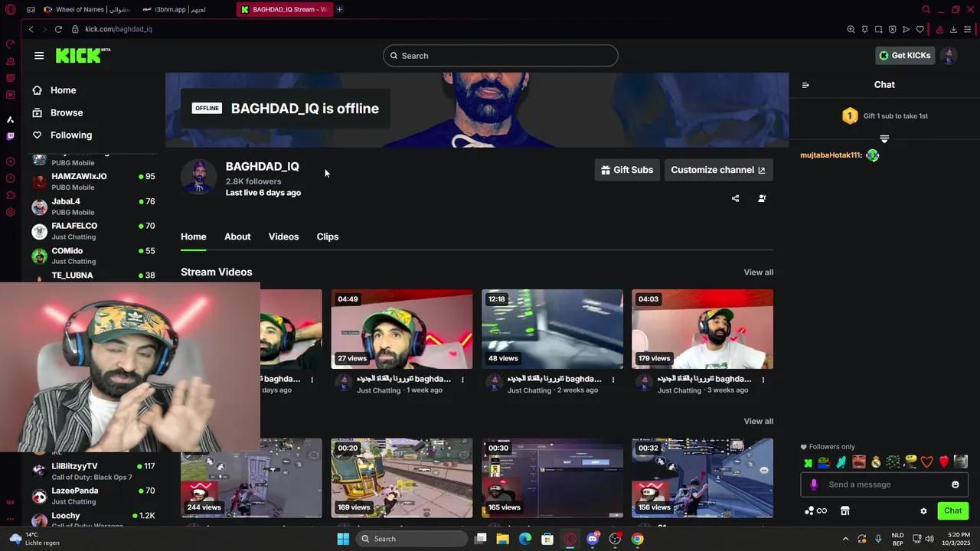Screen dimensions: 980x551
Task: Switch to the Home channel tab
Action: 194,236
